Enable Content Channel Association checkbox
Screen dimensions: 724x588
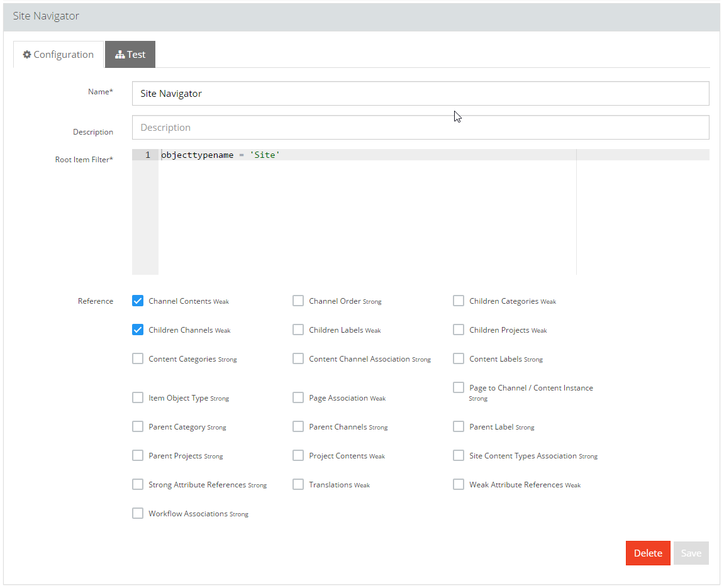[x=298, y=358]
